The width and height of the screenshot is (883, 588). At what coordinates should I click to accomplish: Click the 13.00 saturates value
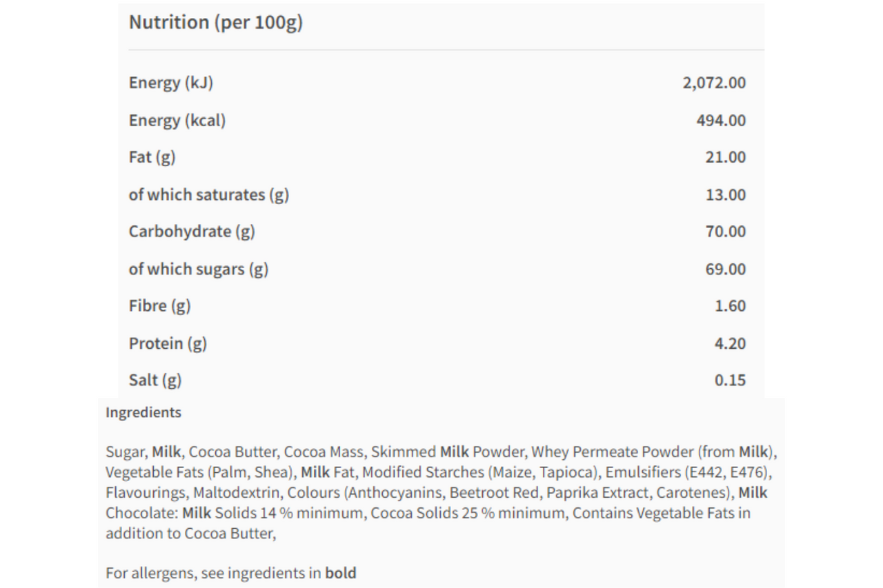(726, 195)
